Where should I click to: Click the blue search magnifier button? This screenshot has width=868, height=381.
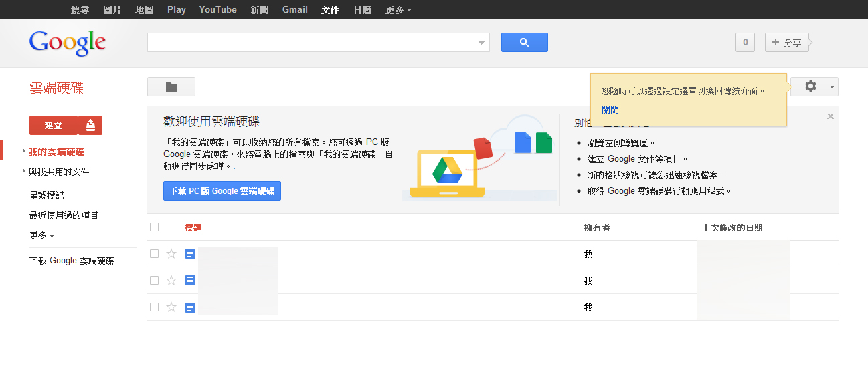point(524,42)
